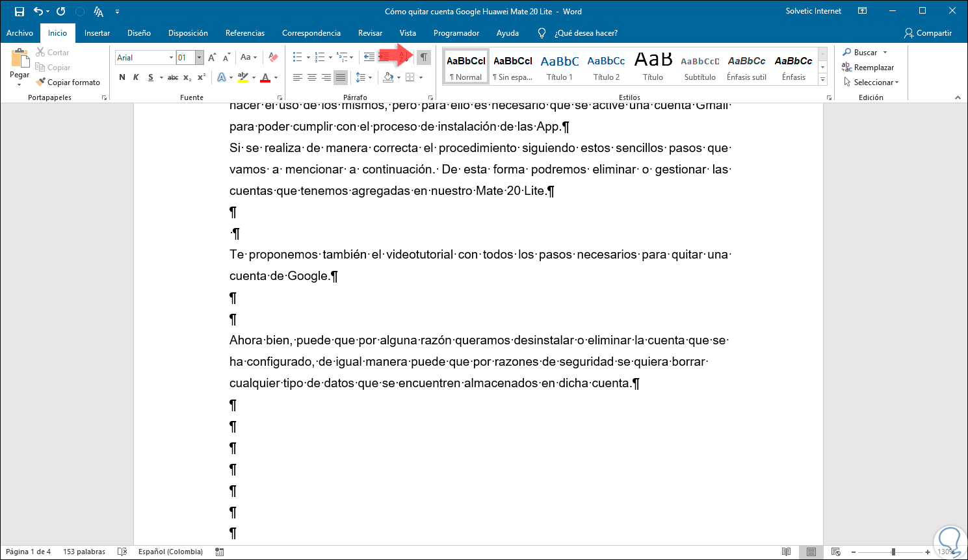Screen dimensions: 968x560
Task: Click the text effects glowing A icon
Action: 221,77
